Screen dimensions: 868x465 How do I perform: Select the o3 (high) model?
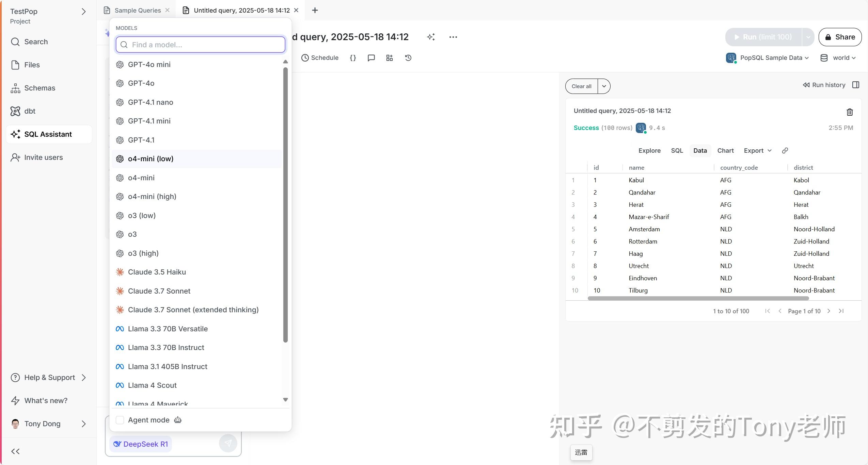(143, 253)
